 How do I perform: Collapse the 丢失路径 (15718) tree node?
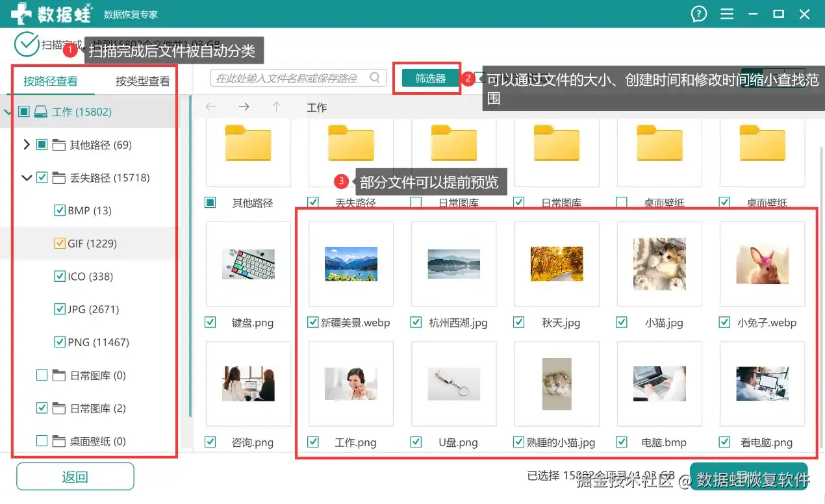pyautogui.click(x=27, y=178)
